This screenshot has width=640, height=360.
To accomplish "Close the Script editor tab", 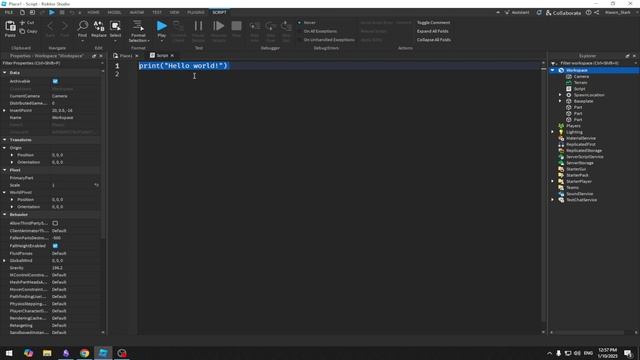I will (x=172, y=56).
